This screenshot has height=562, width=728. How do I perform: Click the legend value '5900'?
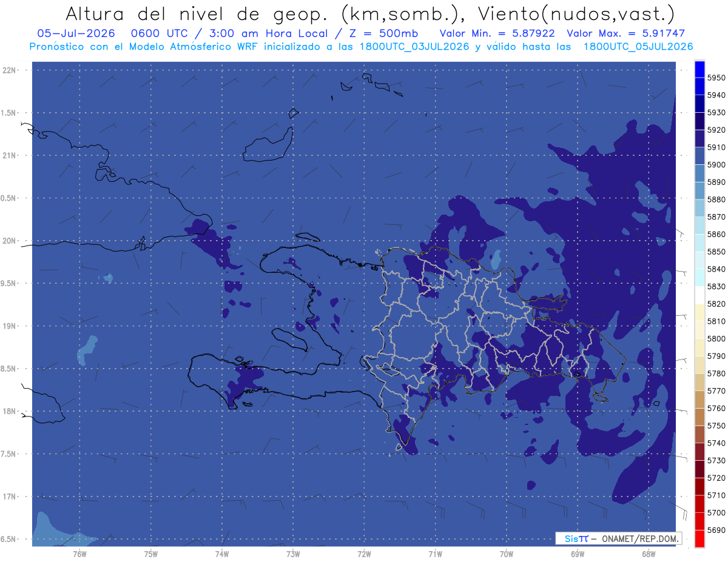pos(716,164)
